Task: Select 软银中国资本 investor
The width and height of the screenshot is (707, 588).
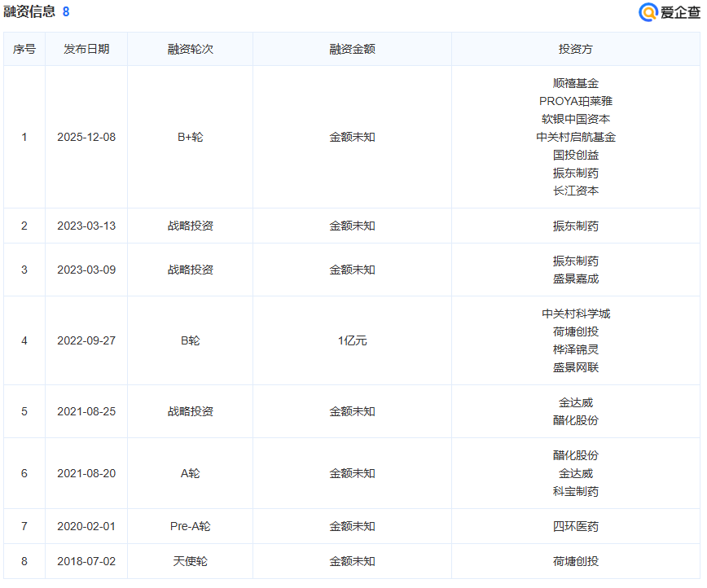Action: point(575,119)
